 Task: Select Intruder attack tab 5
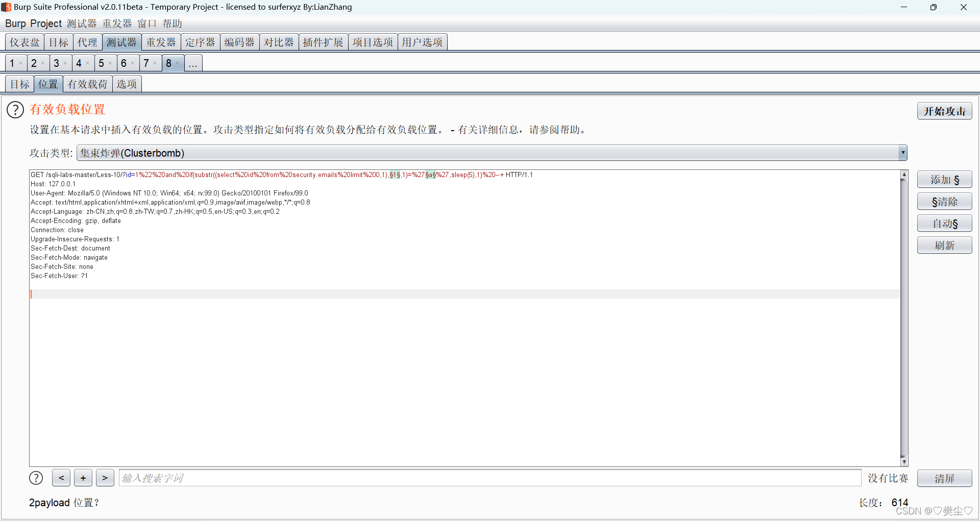pyautogui.click(x=102, y=63)
